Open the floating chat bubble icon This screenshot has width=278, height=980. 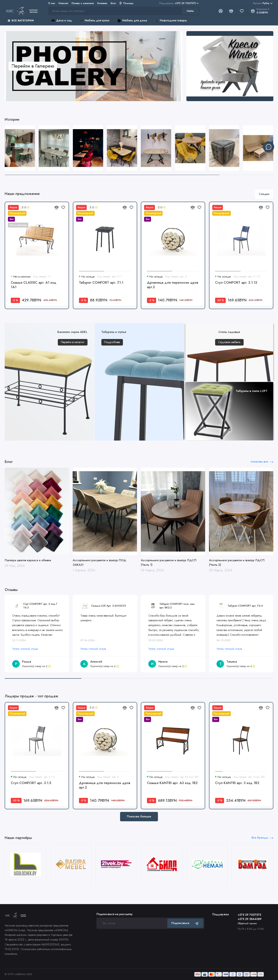(268, 147)
